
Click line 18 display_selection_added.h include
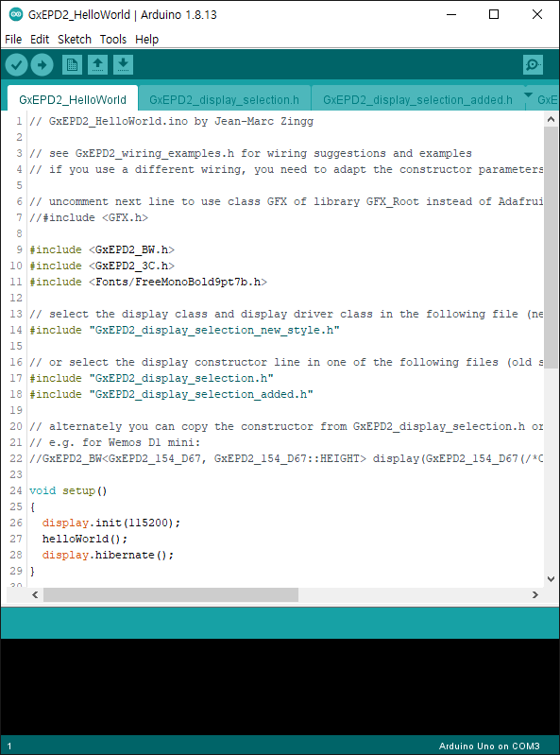click(x=171, y=394)
